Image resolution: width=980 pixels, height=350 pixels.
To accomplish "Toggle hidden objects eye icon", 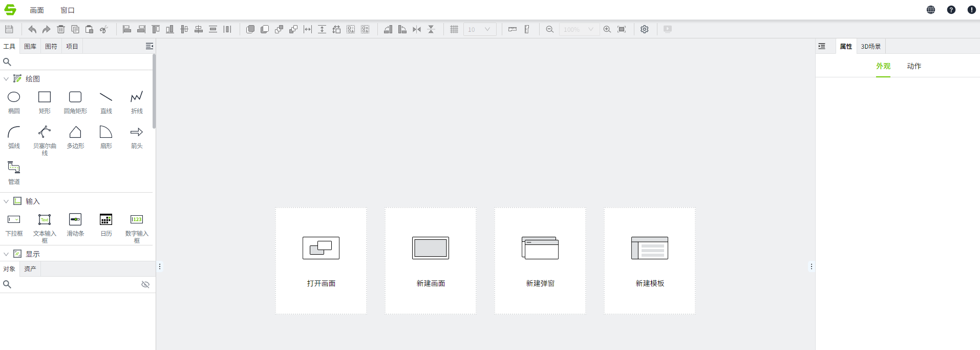I will 145,284.
